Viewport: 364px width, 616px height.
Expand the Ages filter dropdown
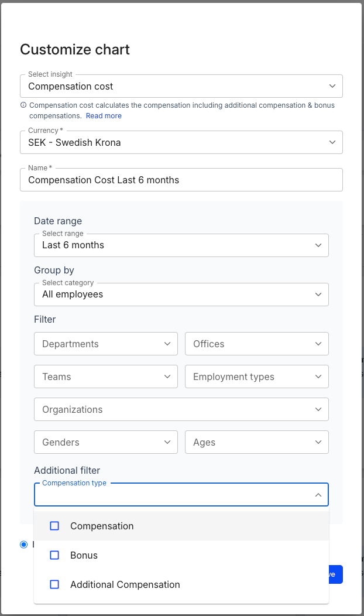[256, 442]
